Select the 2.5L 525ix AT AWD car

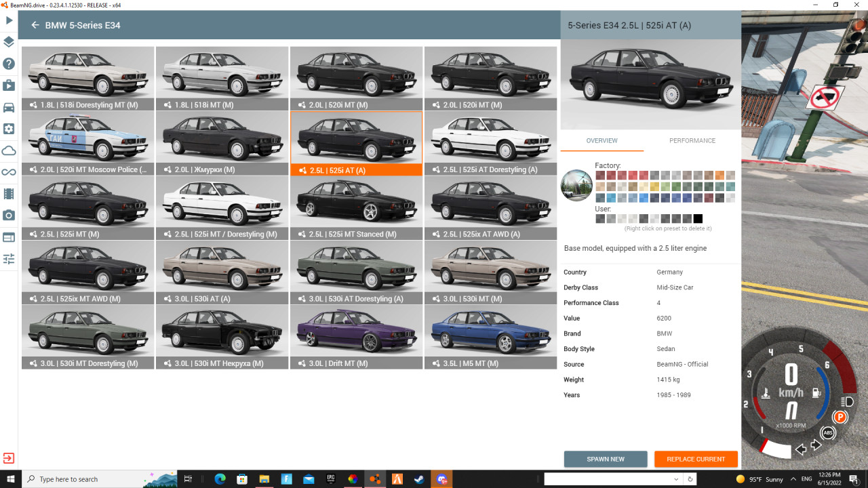point(491,207)
